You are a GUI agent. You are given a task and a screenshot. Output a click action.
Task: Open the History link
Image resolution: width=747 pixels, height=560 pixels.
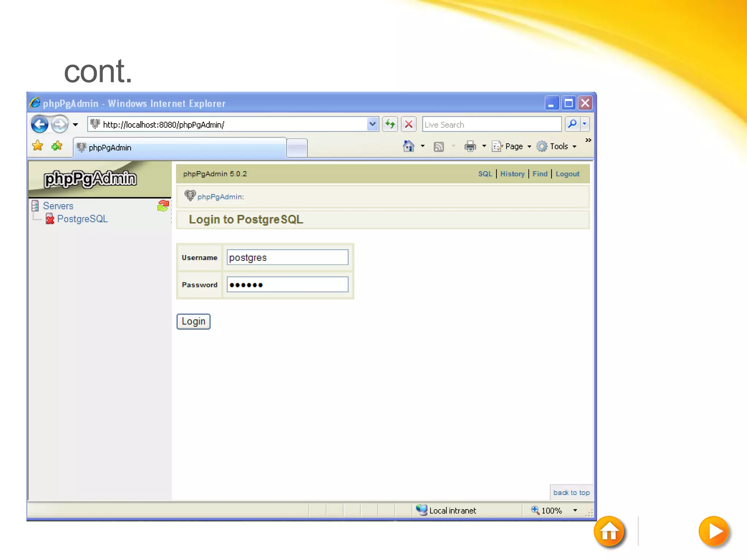coord(512,174)
